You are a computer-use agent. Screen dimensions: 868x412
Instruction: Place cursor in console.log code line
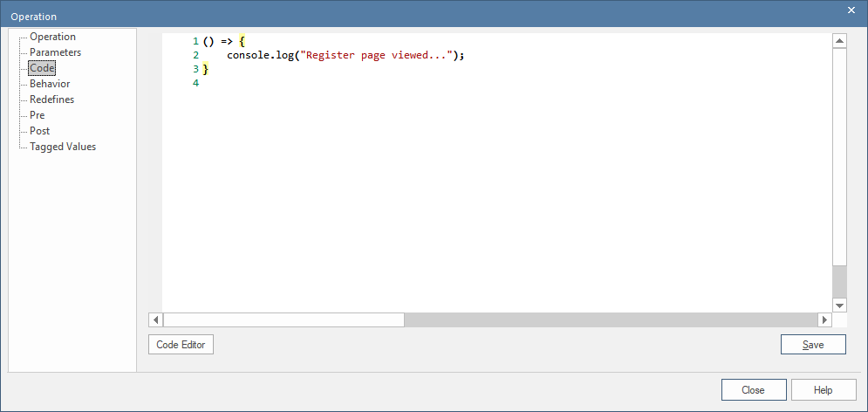coord(345,55)
